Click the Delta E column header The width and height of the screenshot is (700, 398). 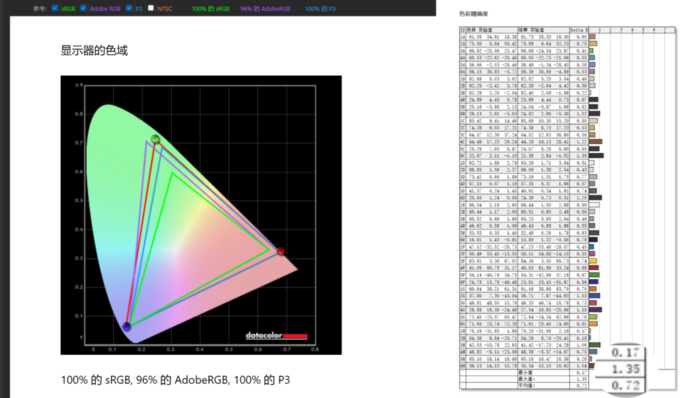point(579,30)
